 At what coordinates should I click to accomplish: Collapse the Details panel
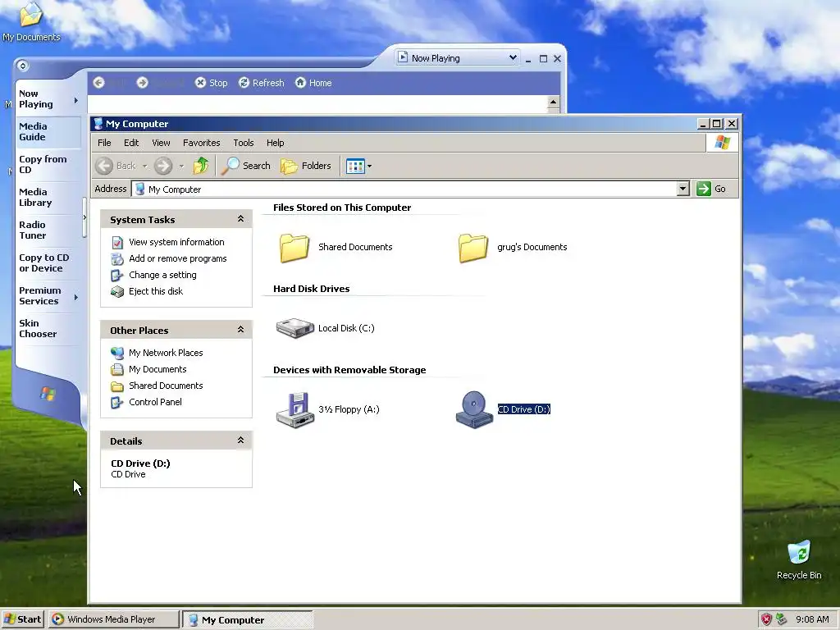(x=240, y=440)
